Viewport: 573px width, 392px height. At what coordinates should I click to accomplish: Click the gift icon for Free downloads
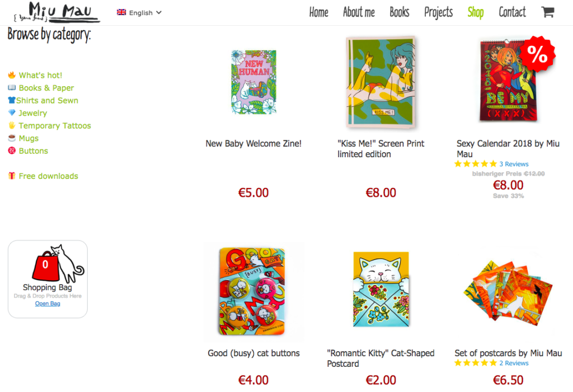tap(12, 176)
